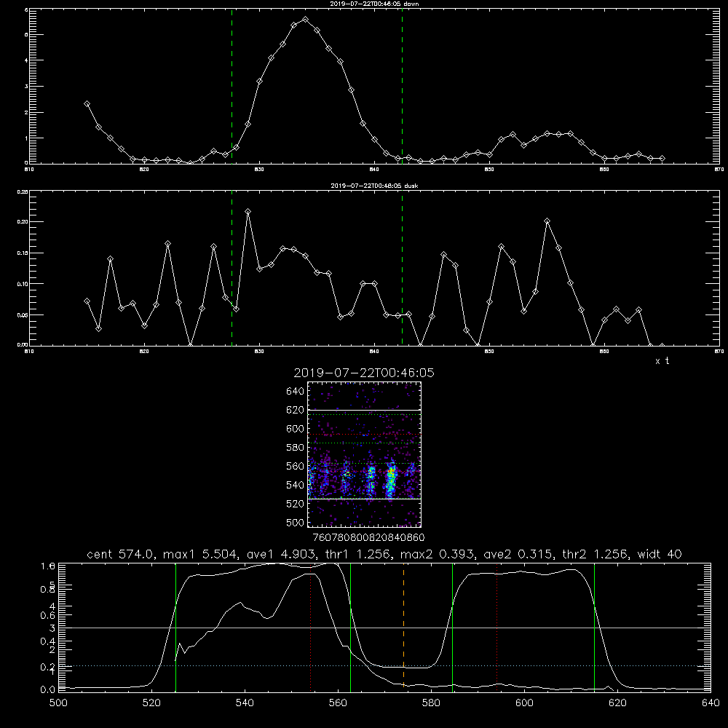Click the spectrogram y-axis label '500'
This screenshot has height=728, width=728.
(x=296, y=522)
